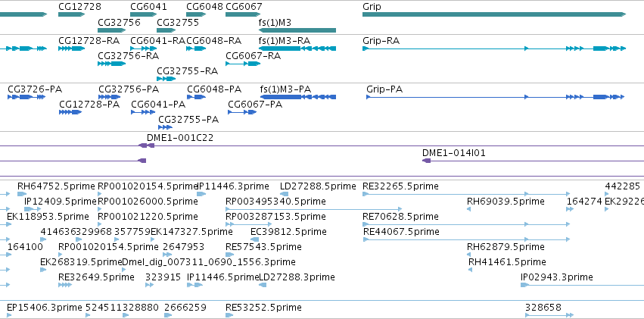Click the RE32265.5prime EST feature line
The width and height of the screenshot is (644, 319).
pos(466,194)
